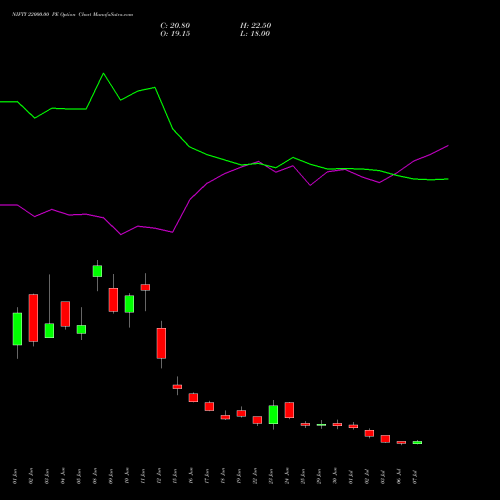Viewport: 500px width, 500px height.
Task: Click the open price value O: 19.15
Action: tap(175, 34)
